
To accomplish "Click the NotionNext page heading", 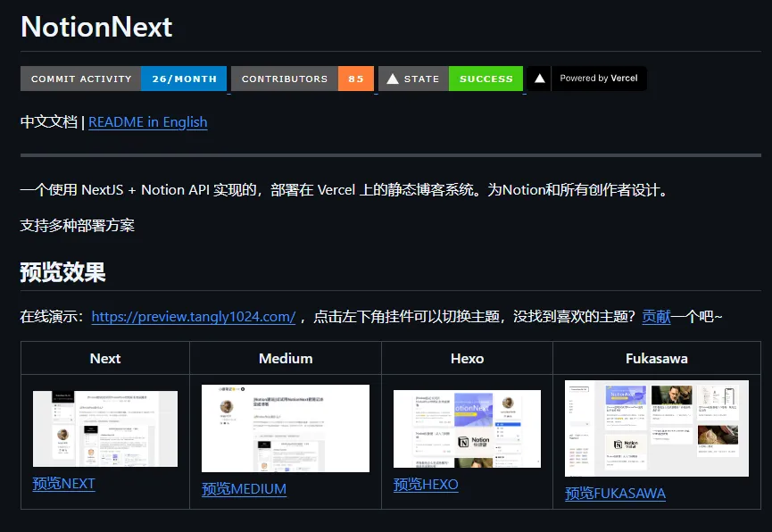I will [x=96, y=27].
